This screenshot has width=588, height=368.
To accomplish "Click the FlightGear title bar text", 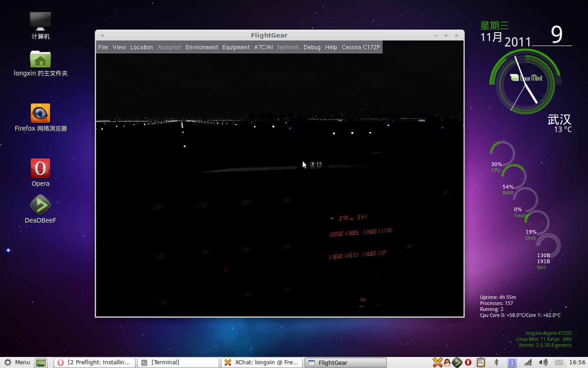I will pyautogui.click(x=269, y=35).
